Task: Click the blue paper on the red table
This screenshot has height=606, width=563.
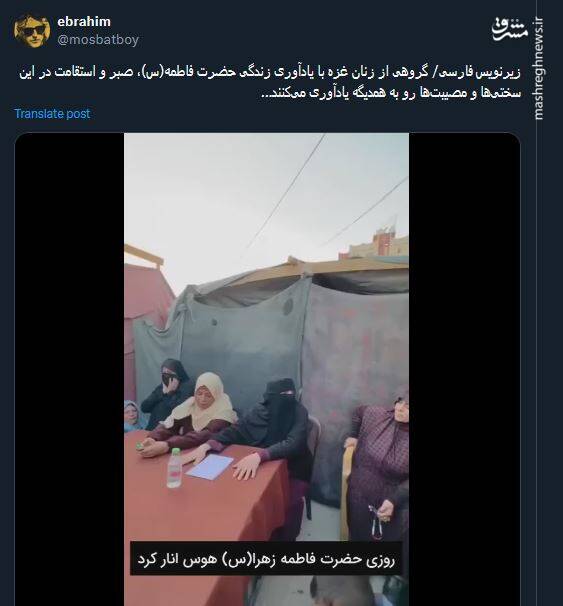Action: click(209, 467)
